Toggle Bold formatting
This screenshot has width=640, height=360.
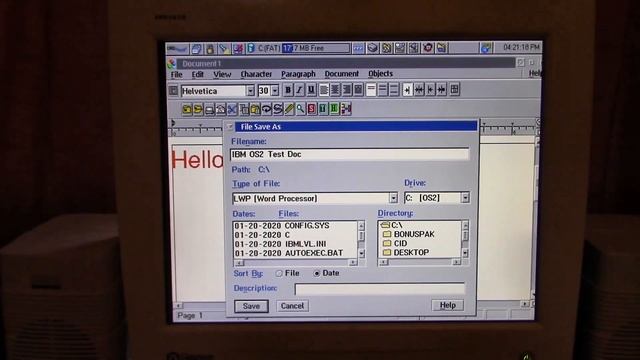[288, 89]
